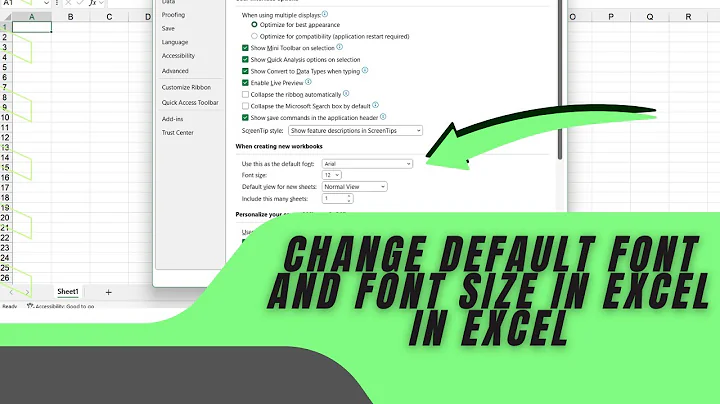
Task: Click Include this many sheets field
Action: pyautogui.click(x=334, y=199)
